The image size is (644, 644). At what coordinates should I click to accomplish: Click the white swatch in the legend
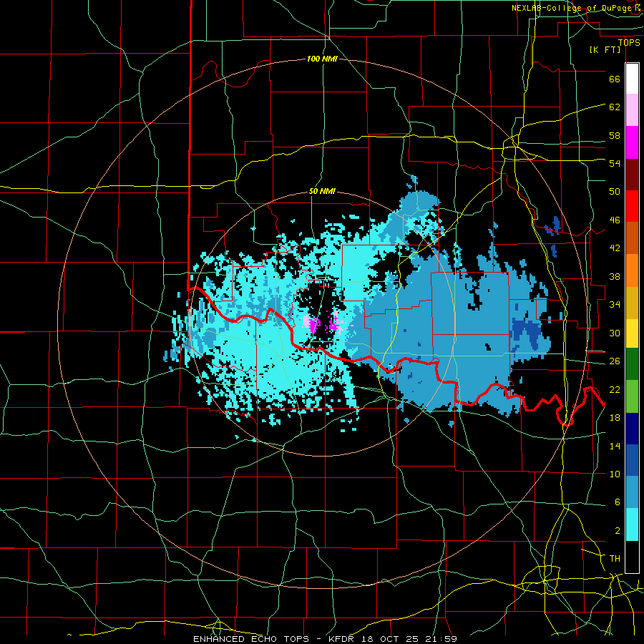(x=632, y=79)
